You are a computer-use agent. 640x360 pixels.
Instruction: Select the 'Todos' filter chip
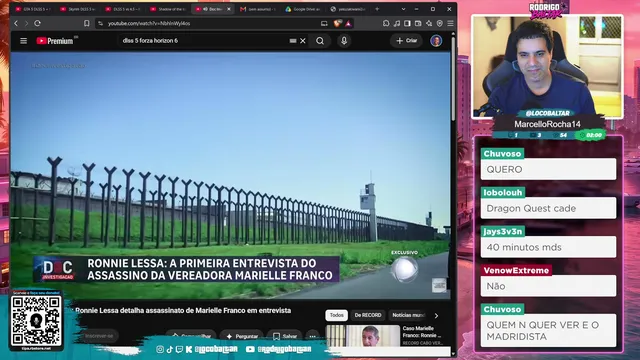pos(336,315)
